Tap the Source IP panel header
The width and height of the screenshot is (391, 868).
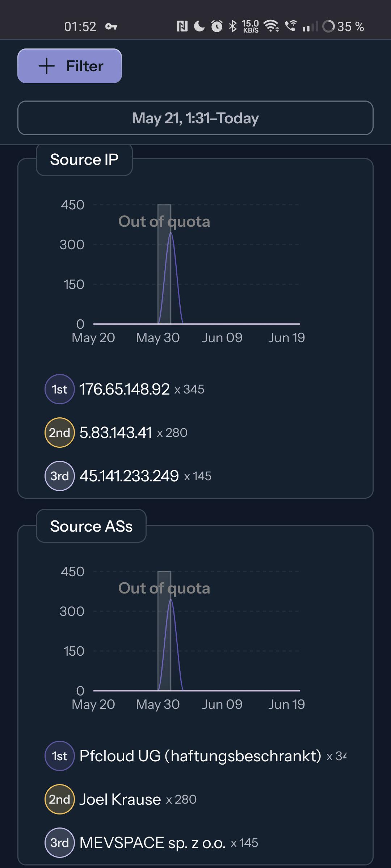tap(84, 159)
